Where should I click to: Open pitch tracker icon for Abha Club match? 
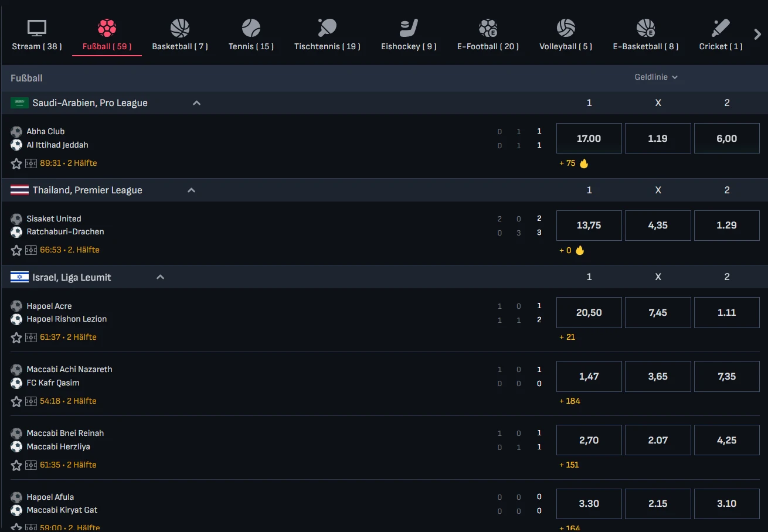31,163
